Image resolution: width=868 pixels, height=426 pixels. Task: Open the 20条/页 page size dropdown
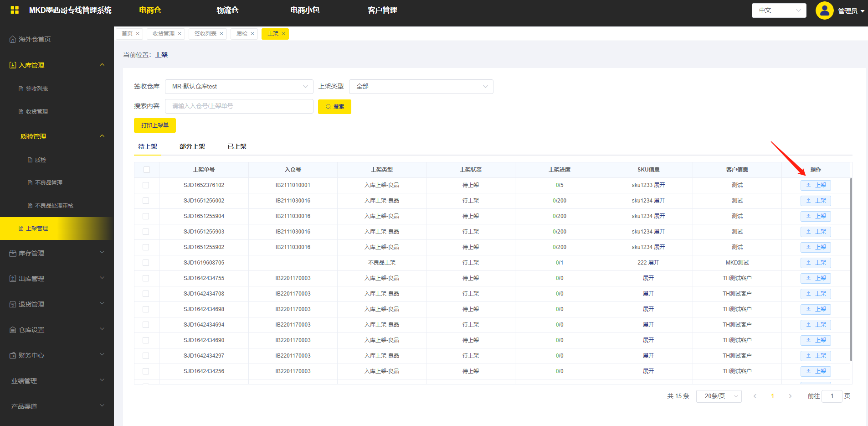coord(719,396)
